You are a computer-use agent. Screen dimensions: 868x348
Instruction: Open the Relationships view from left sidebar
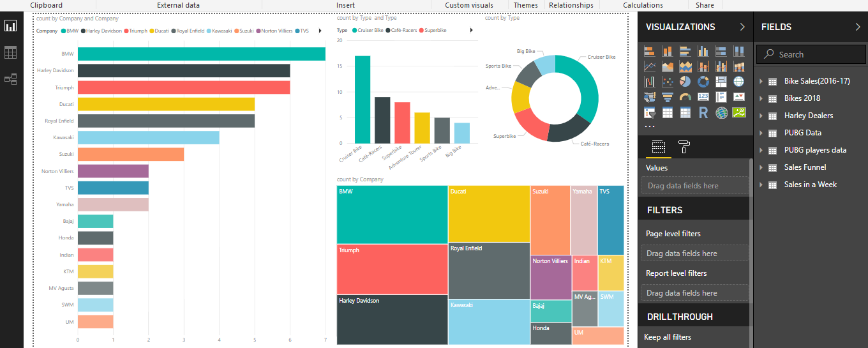pyautogui.click(x=10, y=79)
